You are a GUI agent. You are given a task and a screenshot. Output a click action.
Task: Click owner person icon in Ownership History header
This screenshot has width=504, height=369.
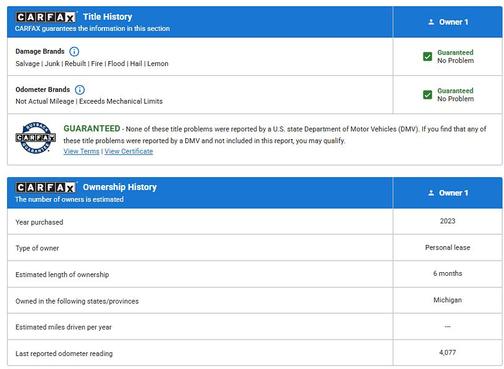tap(431, 193)
